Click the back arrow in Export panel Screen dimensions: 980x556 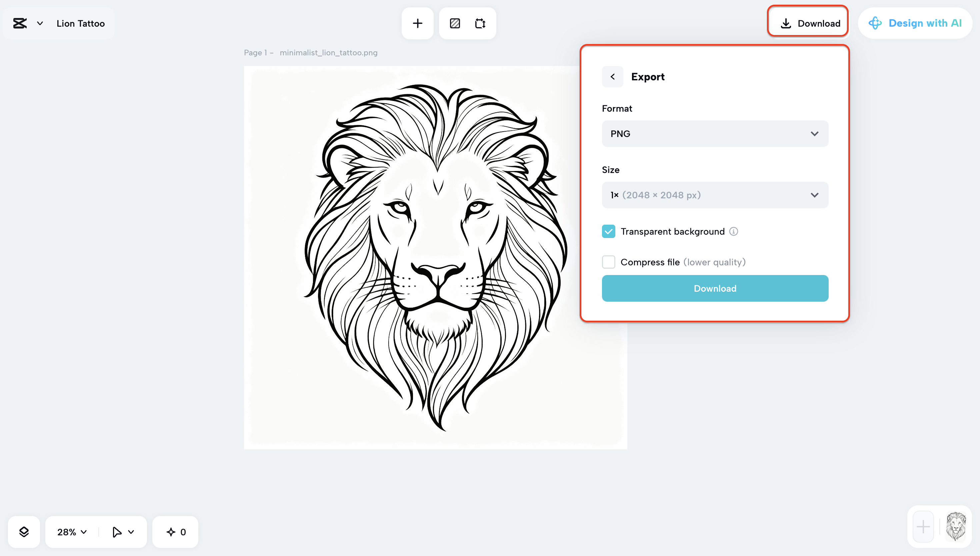pos(612,77)
